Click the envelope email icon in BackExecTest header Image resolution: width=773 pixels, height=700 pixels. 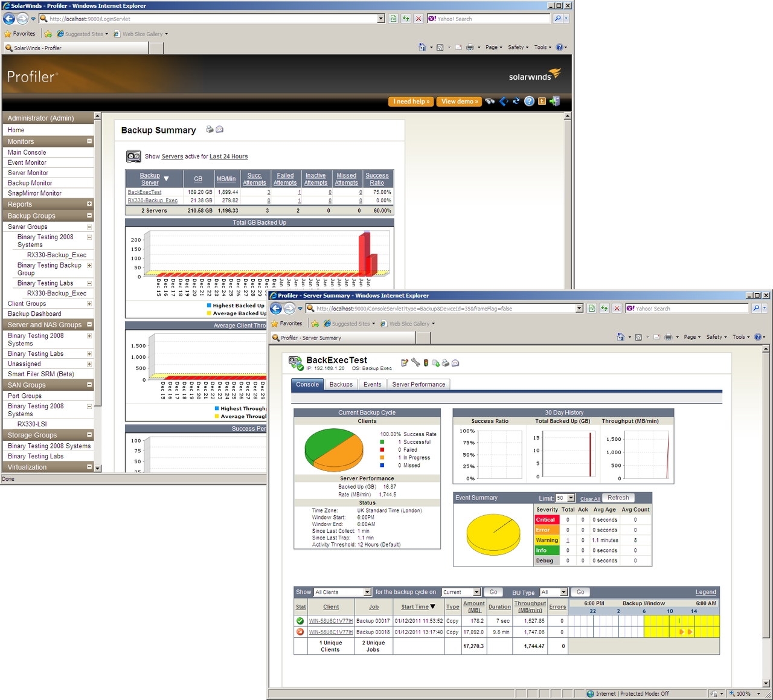[x=456, y=363]
